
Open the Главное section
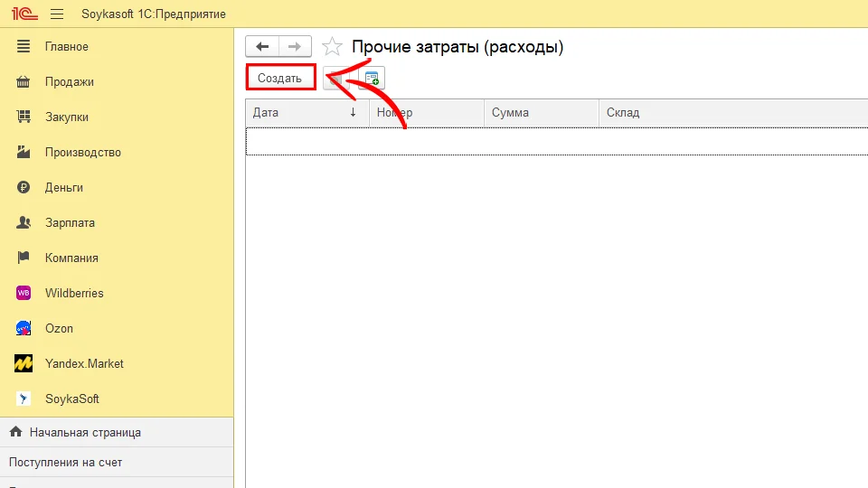[x=67, y=46]
